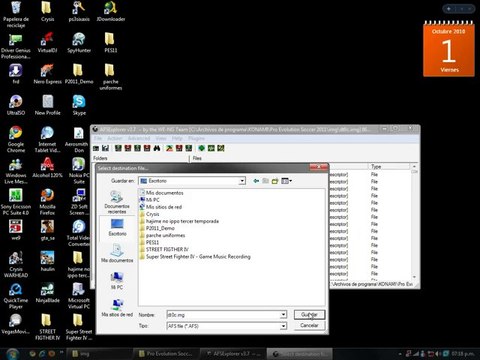
Task: Select the P2011_Demo folder in file list
Action: [x=157, y=228]
